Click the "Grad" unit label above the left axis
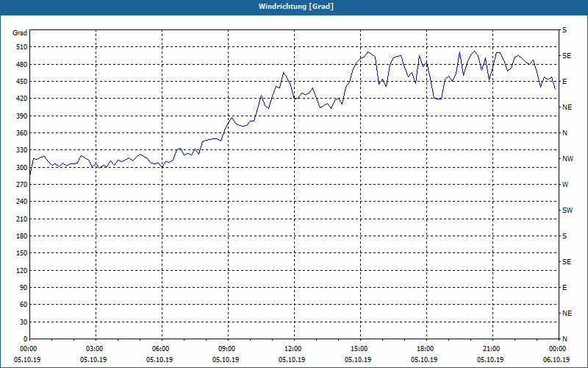Viewport: 588px width, 368px height. 20,33
